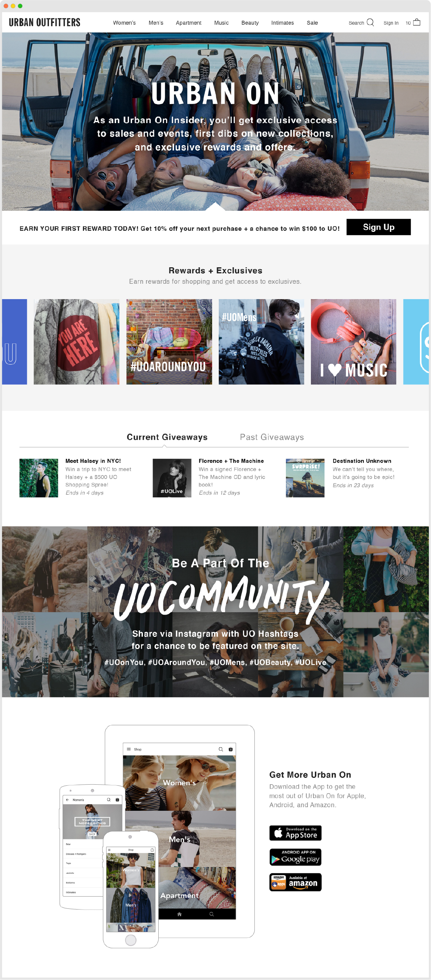
Task: Select the Sale navigation item
Action: [312, 23]
